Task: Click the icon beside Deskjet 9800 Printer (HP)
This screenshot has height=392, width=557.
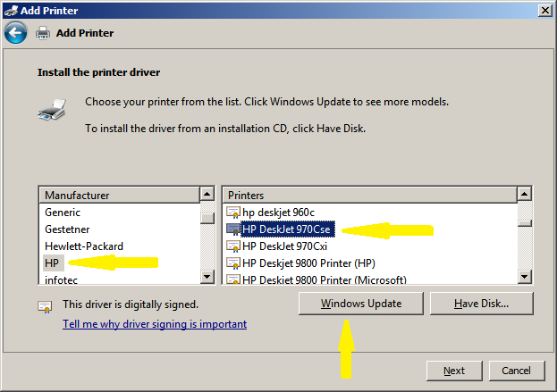Action: pos(233,263)
